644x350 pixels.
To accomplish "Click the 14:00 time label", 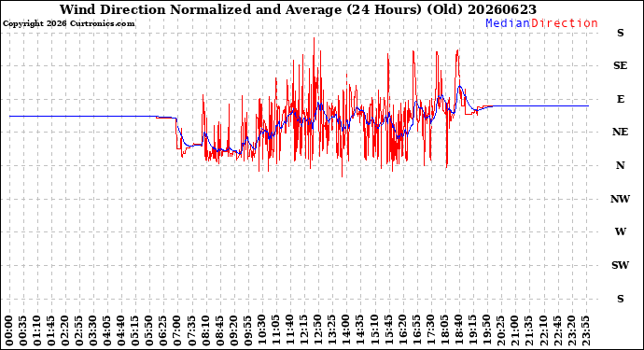I will pos(346,331).
